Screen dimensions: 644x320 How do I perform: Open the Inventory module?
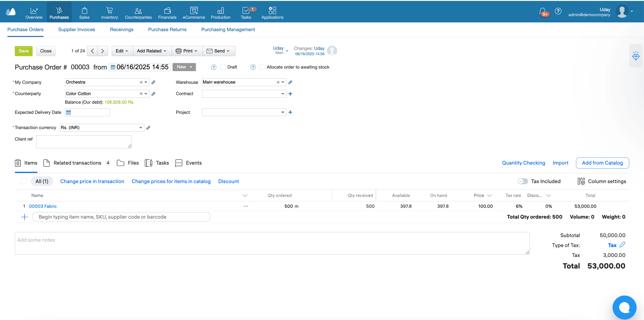point(109,13)
